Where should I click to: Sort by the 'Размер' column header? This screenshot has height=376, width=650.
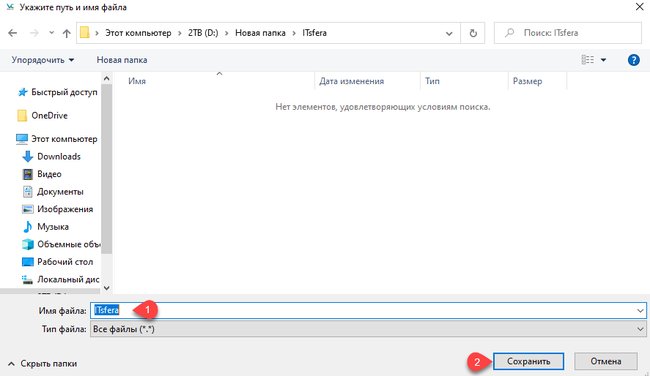[x=527, y=81]
